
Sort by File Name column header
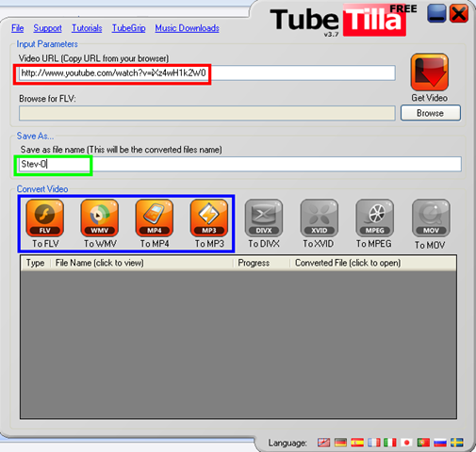tap(141, 263)
